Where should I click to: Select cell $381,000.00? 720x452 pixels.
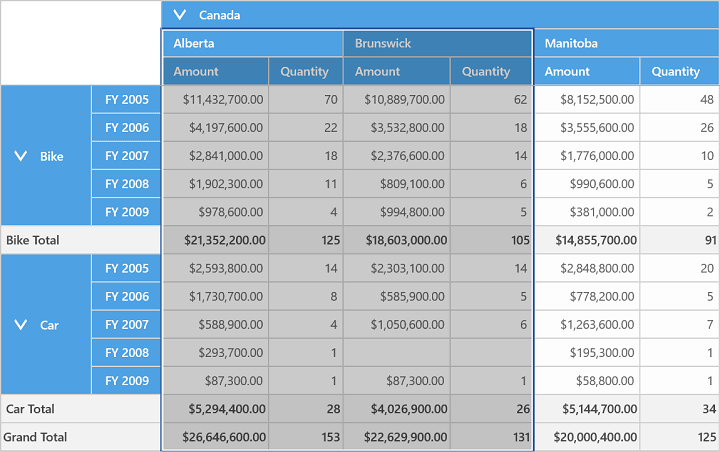pyautogui.click(x=586, y=212)
